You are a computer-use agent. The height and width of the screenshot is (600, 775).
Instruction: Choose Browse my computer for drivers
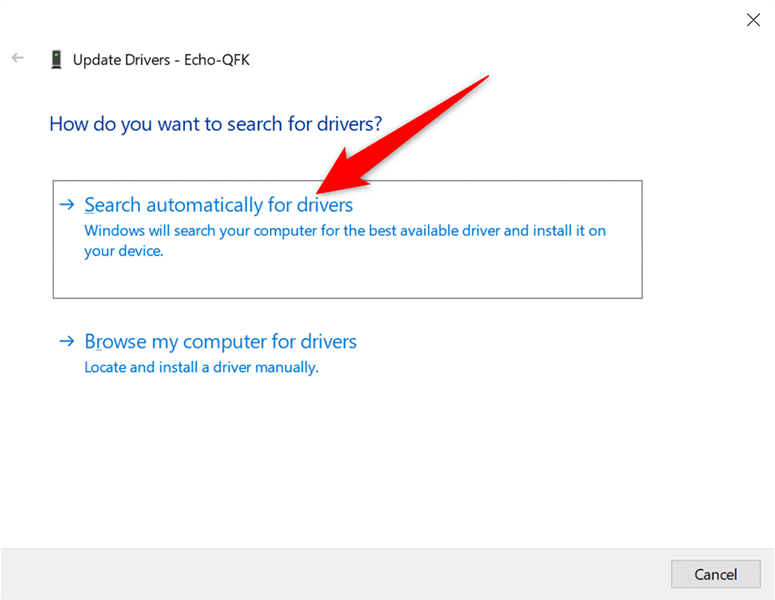tap(220, 342)
